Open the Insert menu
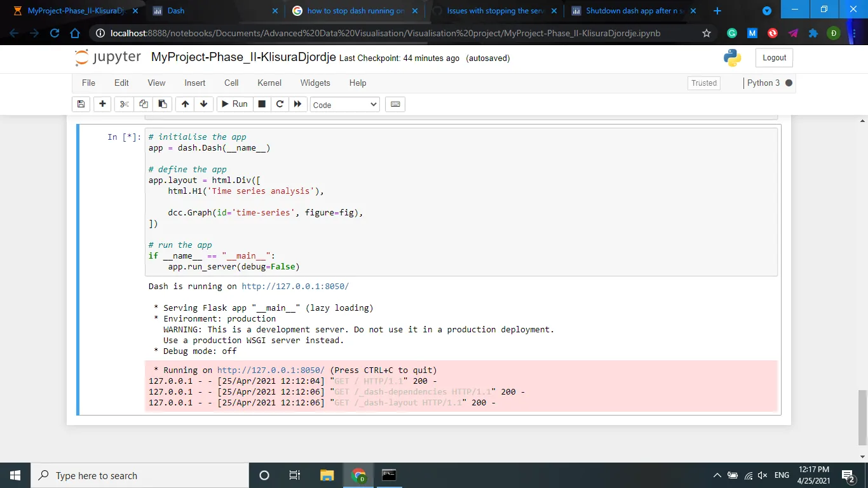 [x=195, y=83]
